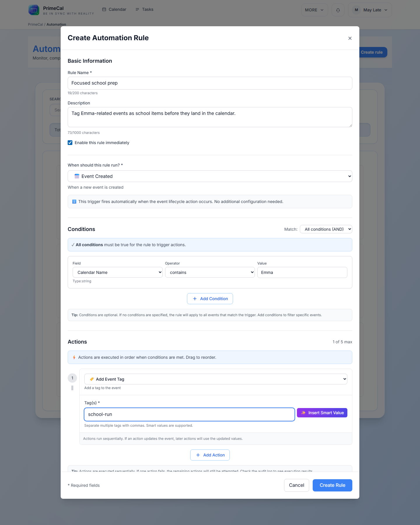
Task: Click the sparkle Insert Smart Value icon
Action: pos(303,413)
